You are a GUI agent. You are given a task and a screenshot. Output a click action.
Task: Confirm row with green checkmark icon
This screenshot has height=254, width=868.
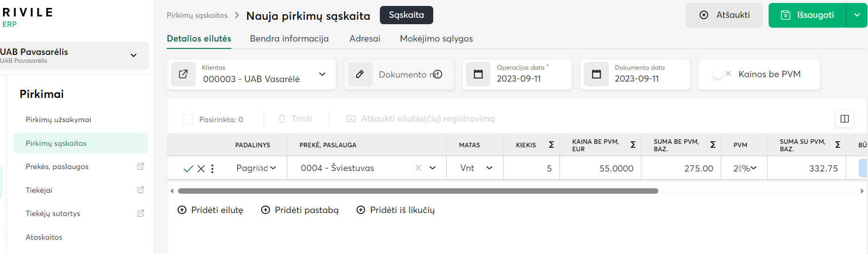[x=188, y=169]
